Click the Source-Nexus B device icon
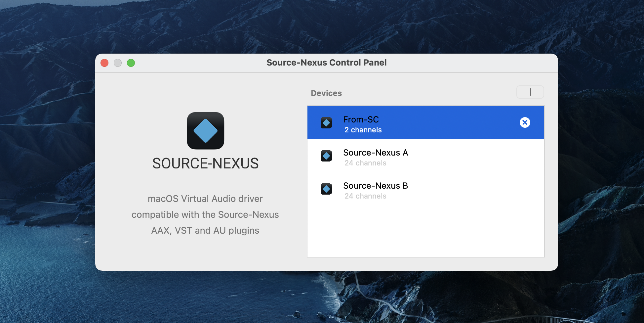644x323 pixels. click(x=326, y=189)
